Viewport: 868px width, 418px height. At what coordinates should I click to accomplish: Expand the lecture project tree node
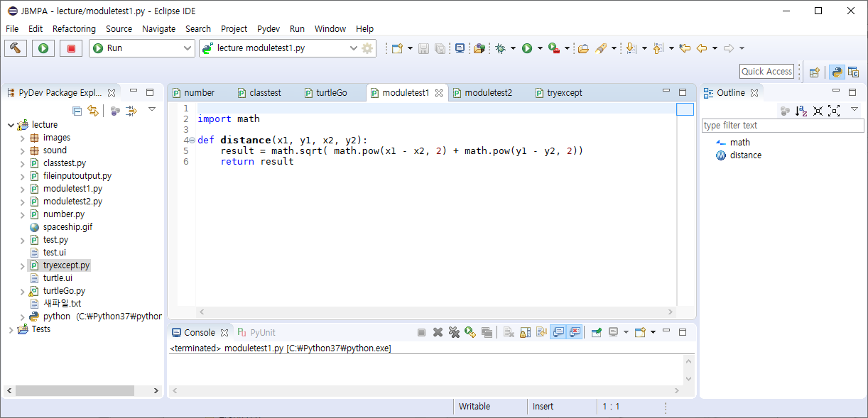11,125
